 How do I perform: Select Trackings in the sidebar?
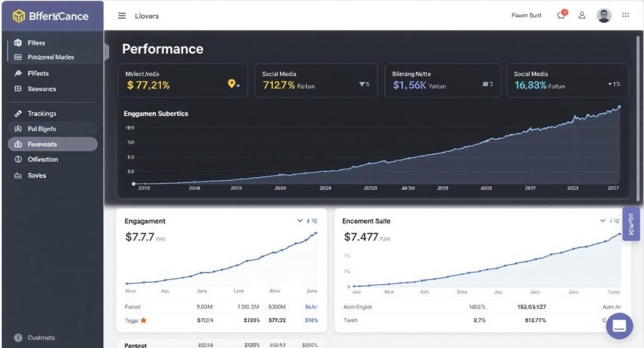pyautogui.click(x=42, y=114)
